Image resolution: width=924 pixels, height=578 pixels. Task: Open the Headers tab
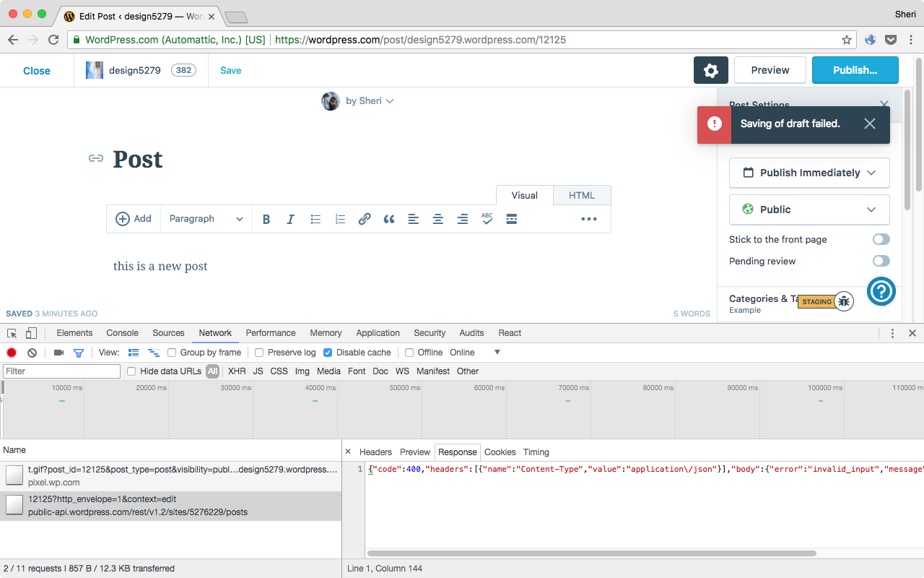tap(376, 452)
